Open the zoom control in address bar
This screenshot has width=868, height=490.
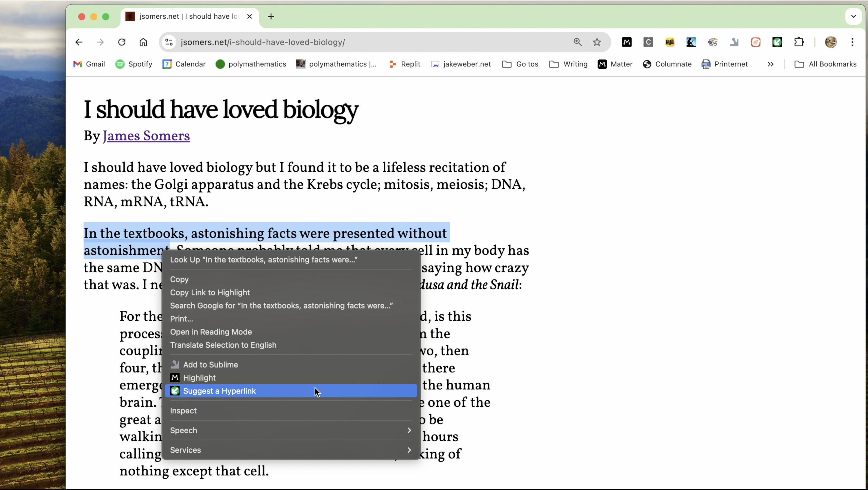coord(578,42)
